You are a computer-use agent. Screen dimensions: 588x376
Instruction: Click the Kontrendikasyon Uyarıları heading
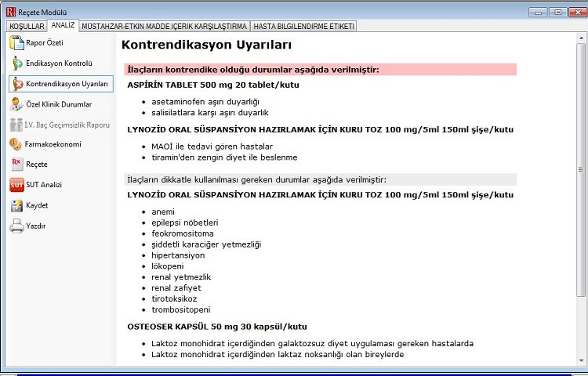click(206, 45)
